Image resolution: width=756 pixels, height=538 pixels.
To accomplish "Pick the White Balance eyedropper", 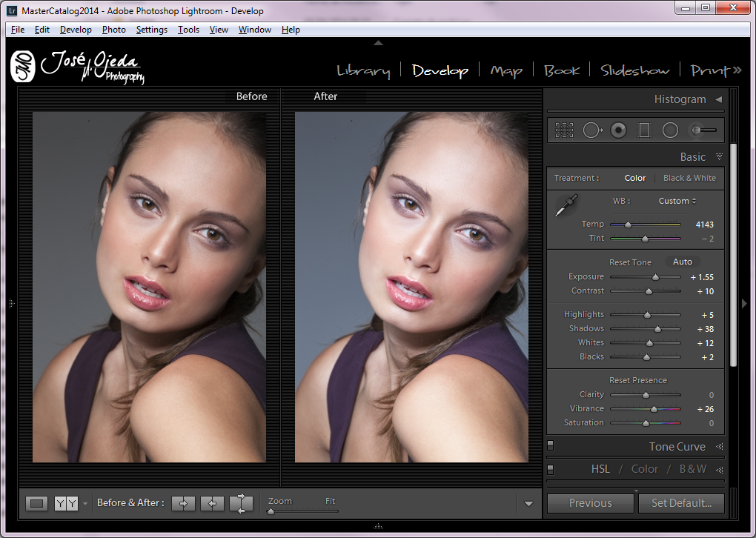I will 566,205.
